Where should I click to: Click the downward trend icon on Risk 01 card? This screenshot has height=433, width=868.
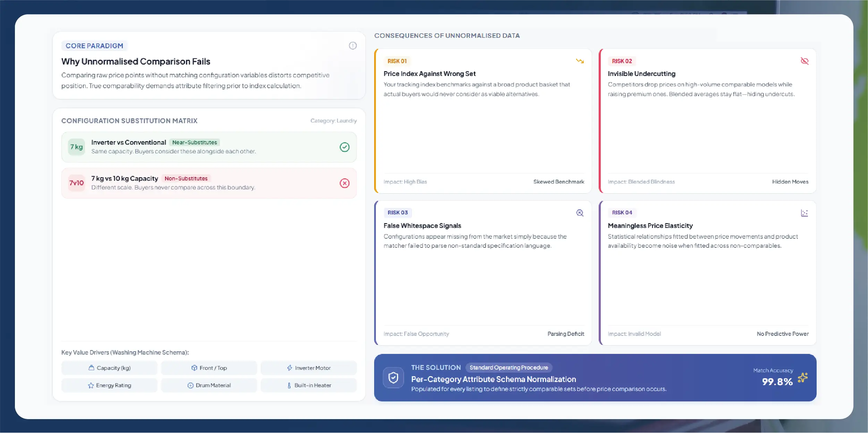[x=580, y=61]
